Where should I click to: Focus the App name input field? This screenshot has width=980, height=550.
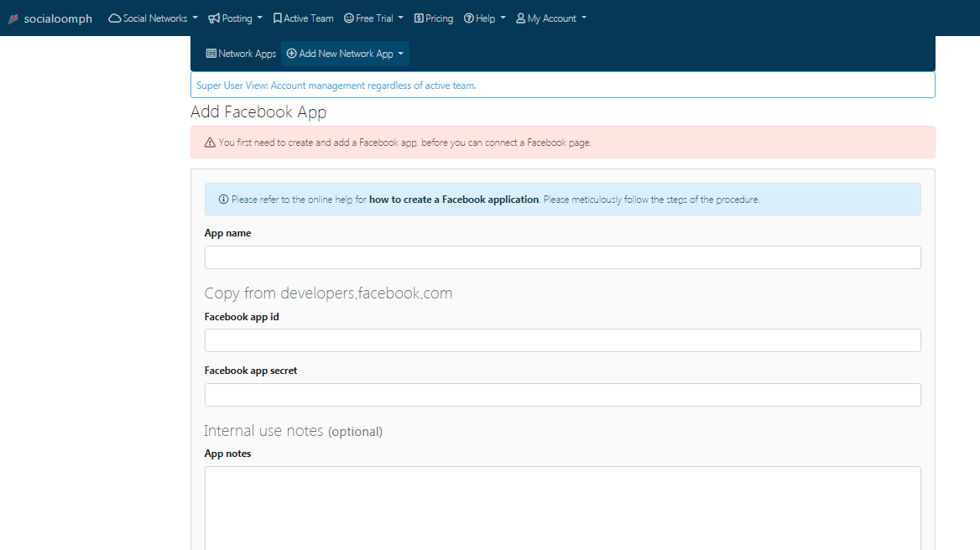point(562,257)
